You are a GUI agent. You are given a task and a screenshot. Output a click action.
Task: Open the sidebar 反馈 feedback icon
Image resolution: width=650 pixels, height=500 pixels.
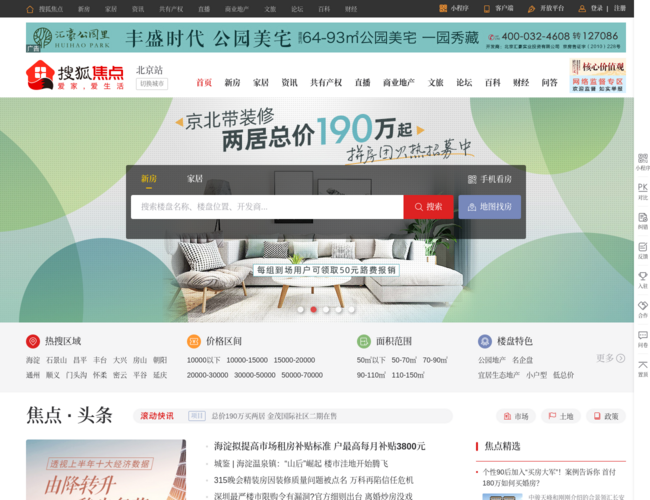click(643, 247)
